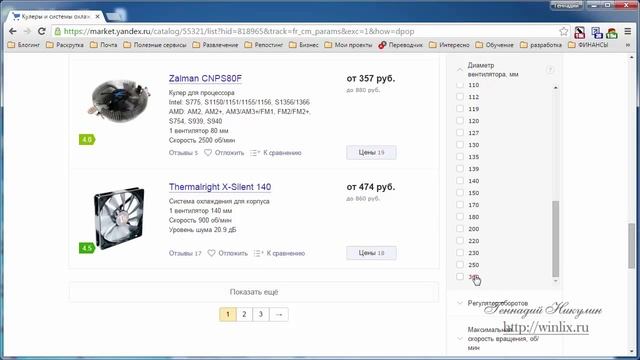
Task: Check the 110 diameter checkbox
Action: (460, 85)
